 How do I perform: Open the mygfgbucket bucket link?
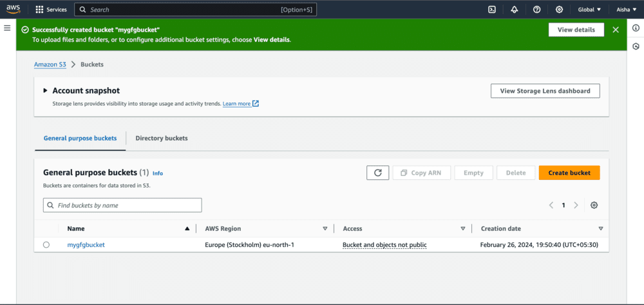(x=86, y=245)
